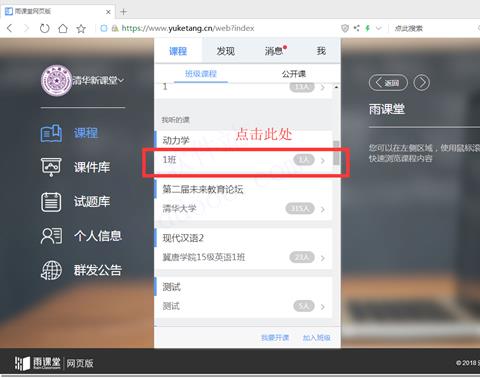The image size is (480, 378).
Task: Click the member count badge on 清华大学 row
Action: [300, 209]
